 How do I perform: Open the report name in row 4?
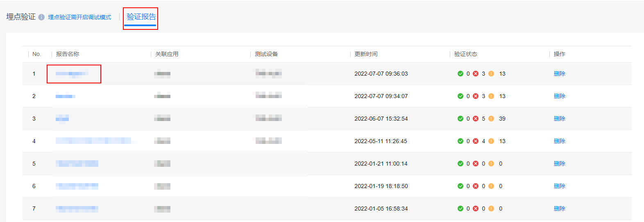tap(93, 141)
